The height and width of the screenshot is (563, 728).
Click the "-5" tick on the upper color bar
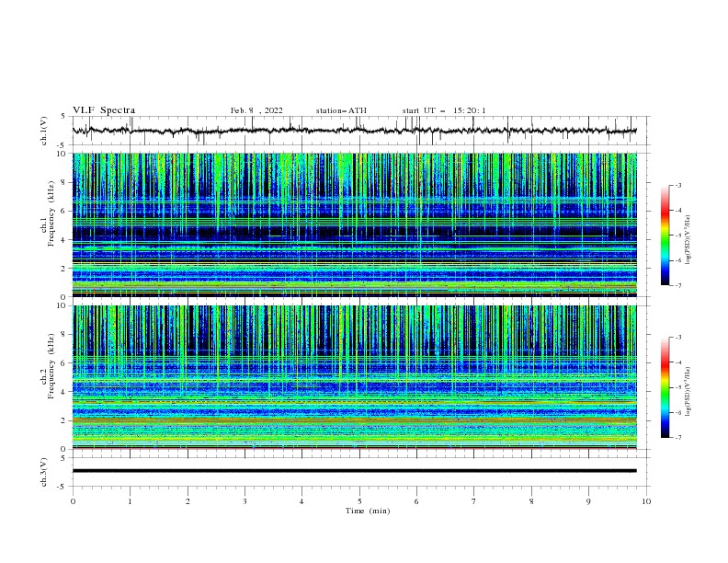coord(678,236)
